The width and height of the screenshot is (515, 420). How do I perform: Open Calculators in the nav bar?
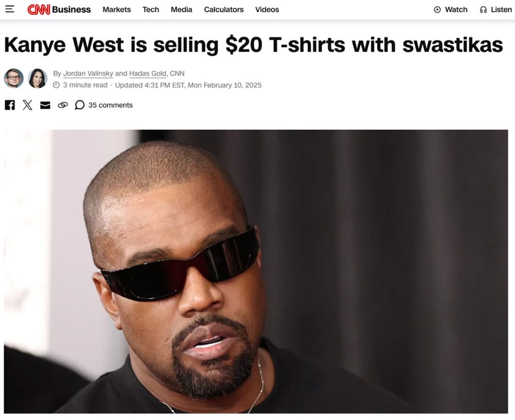tap(224, 9)
